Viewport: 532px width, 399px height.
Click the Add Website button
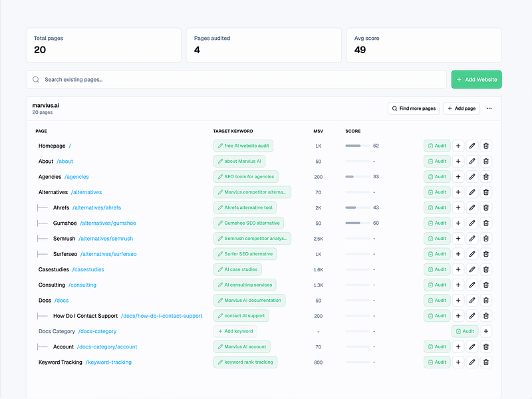476,79
